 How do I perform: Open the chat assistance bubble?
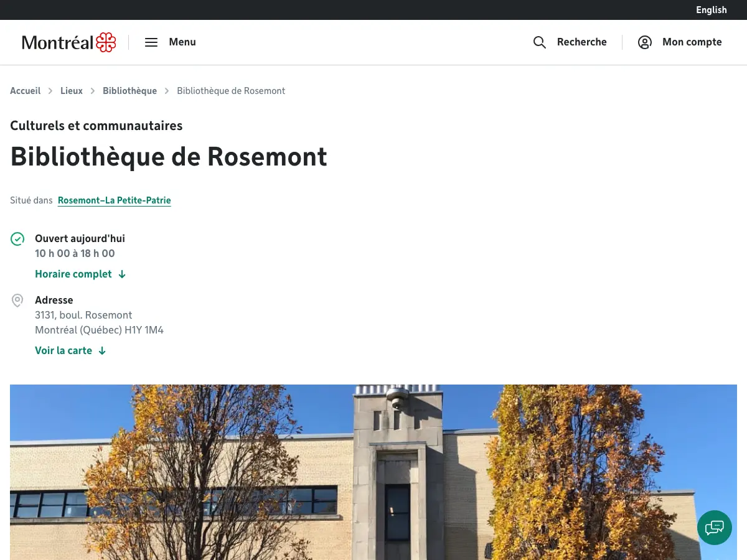pyautogui.click(x=715, y=528)
